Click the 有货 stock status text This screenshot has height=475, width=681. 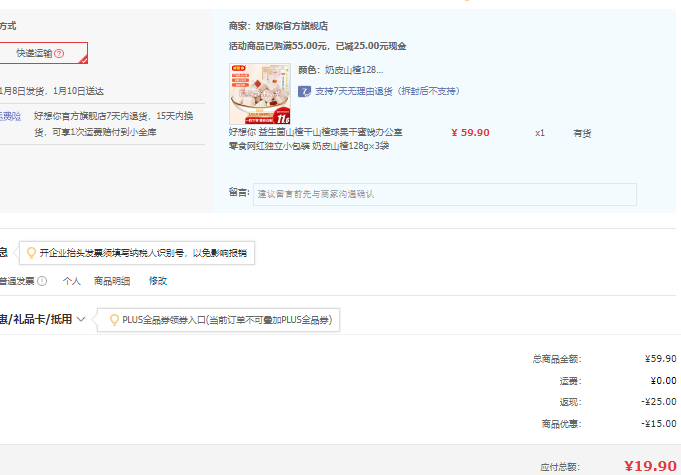coord(582,133)
